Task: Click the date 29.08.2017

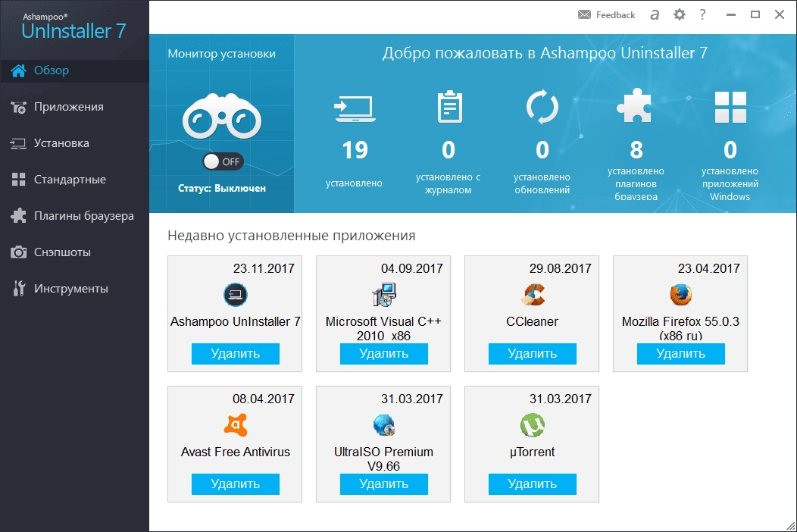Action: coord(561,268)
